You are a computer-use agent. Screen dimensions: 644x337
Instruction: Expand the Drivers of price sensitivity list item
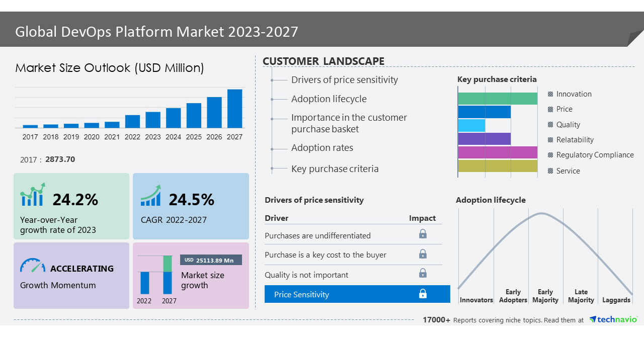point(344,79)
